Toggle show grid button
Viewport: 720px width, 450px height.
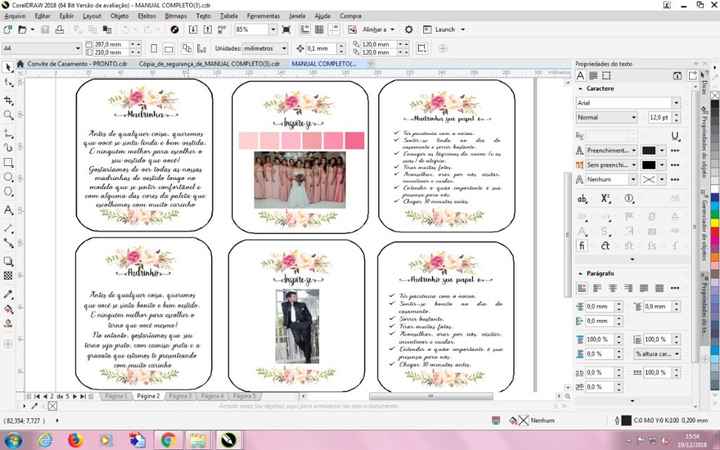(x=320, y=29)
